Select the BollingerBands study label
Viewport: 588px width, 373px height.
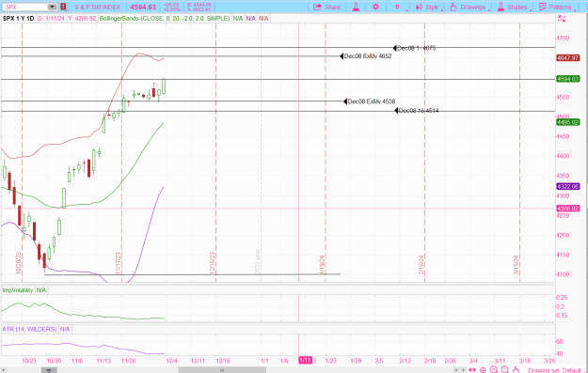click(165, 19)
